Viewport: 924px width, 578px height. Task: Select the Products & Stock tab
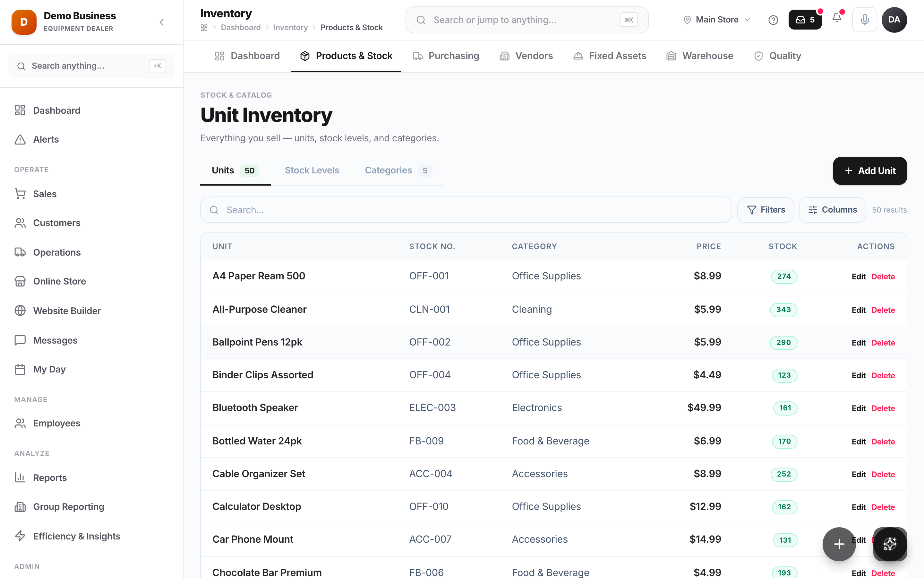(x=346, y=56)
